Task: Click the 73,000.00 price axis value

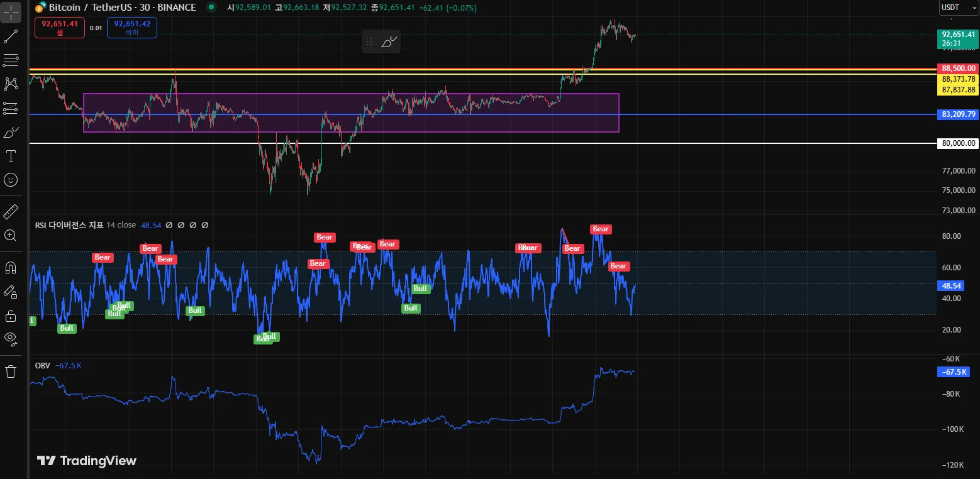Action: [959, 210]
